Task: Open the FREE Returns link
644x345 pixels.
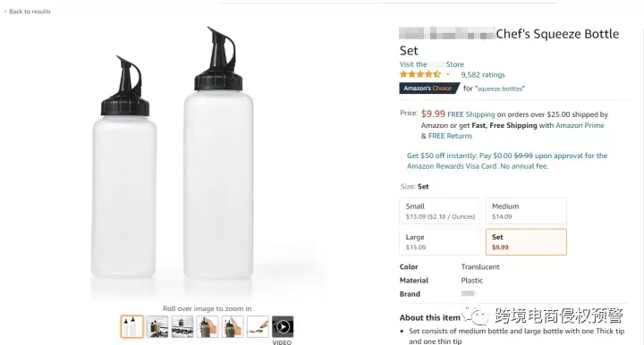Action: coord(450,136)
